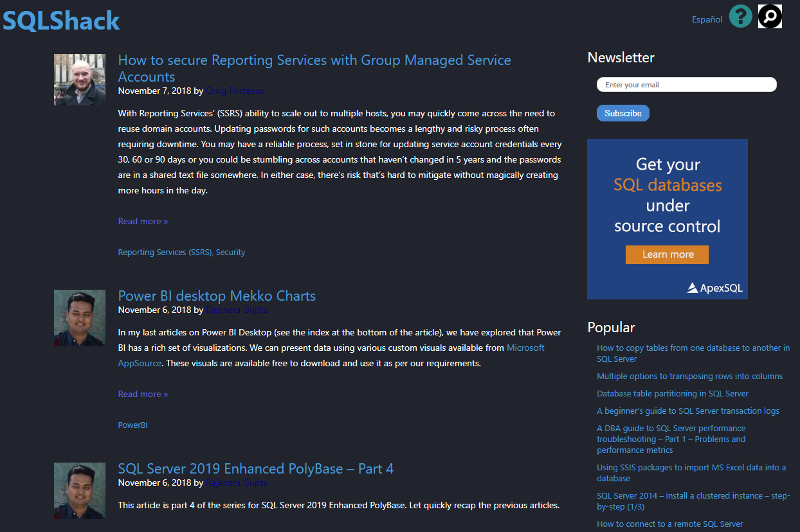This screenshot has width=800, height=532.
Task: Click Learn more in ApexSQL ad
Action: point(668,254)
